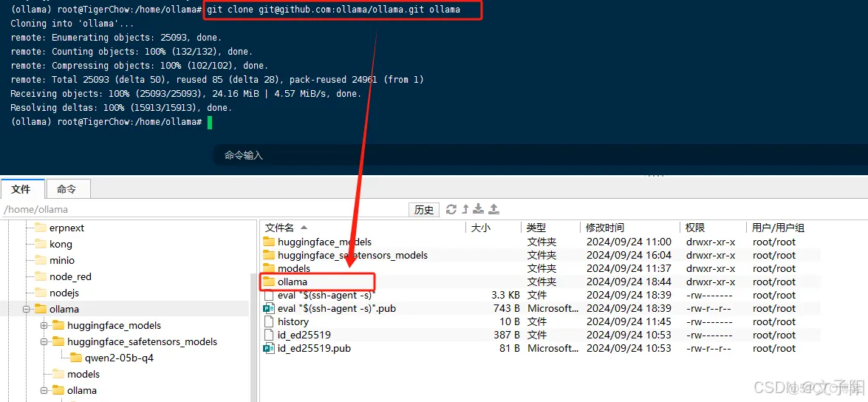Click date 2024/09/24 11:45 cell
This screenshot has height=402, width=868.
click(x=629, y=321)
